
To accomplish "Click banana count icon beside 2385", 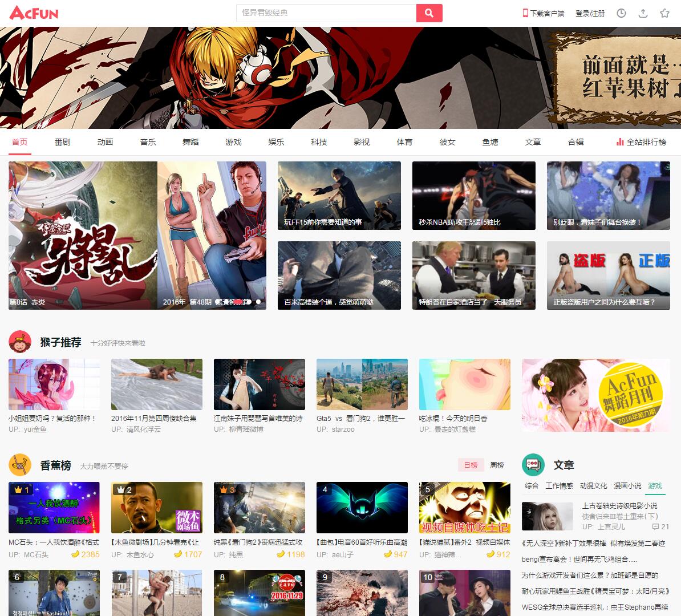I will tap(75, 554).
